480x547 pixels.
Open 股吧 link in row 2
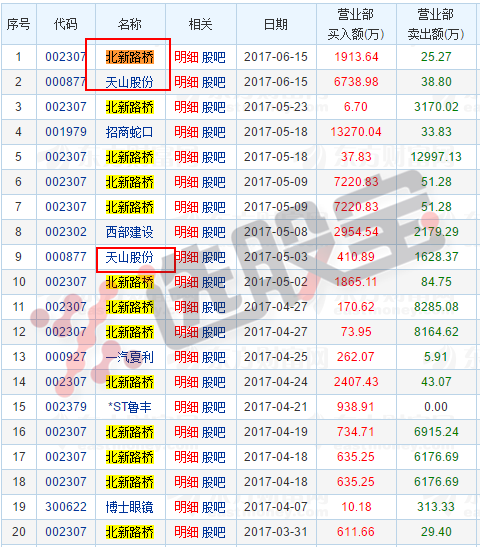213,82
